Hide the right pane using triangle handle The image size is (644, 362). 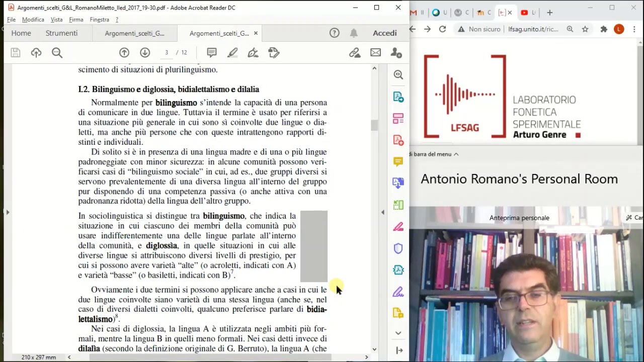click(383, 213)
